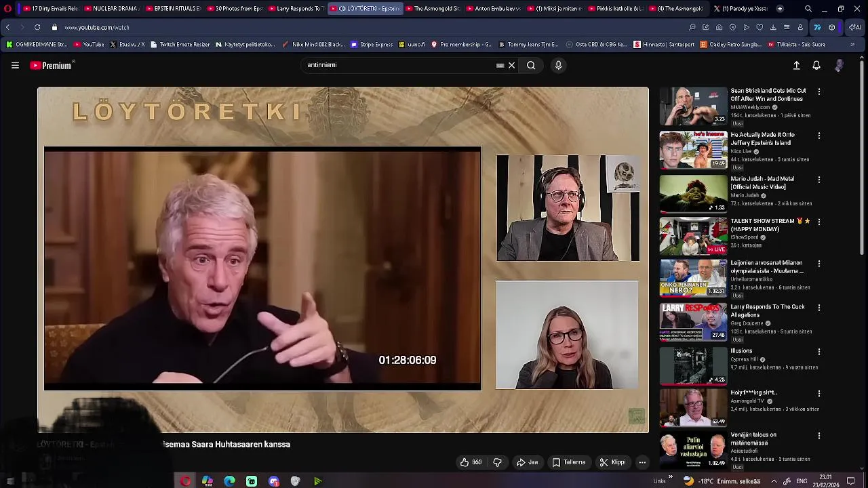868x488 pixels.
Task: Open the 'Mario Judah - Mad Metal' thumbnail
Action: click(x=693, y=194)
